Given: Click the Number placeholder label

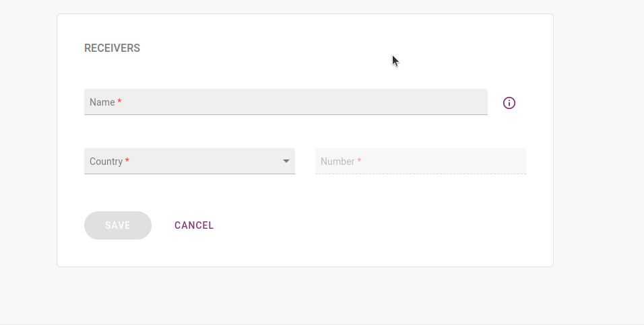Looking at the screenshot, I should (x=337, y=161).
